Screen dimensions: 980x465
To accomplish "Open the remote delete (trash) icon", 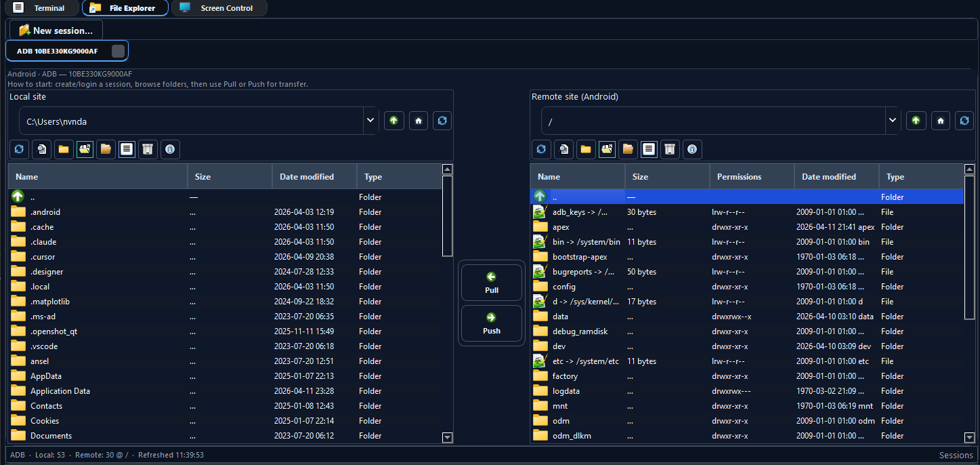I will pos(670,149).
